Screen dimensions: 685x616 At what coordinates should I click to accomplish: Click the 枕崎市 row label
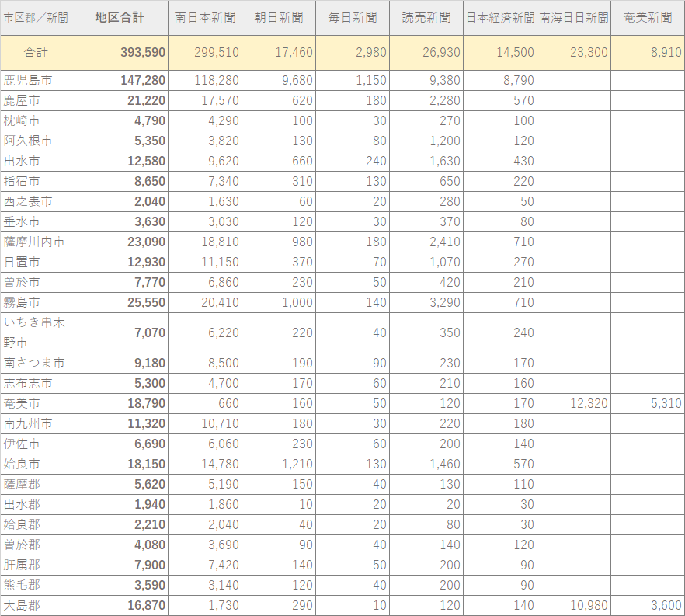22,120
